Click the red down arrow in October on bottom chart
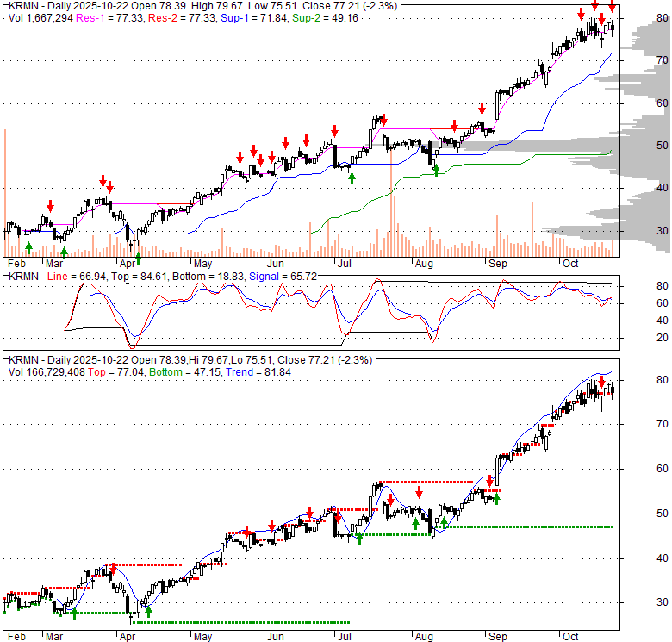Screen dimensions: 672x642 (x=601, y=382)
